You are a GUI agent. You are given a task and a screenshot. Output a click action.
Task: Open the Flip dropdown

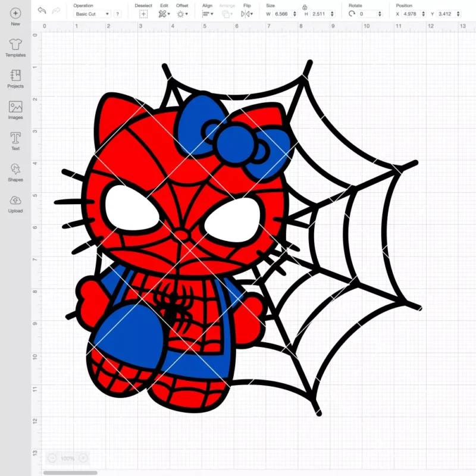(x=247, y=14)
